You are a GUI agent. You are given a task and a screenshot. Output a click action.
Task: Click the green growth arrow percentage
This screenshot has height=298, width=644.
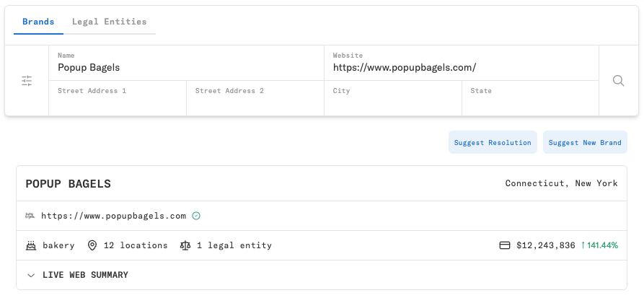click(599, 245)
